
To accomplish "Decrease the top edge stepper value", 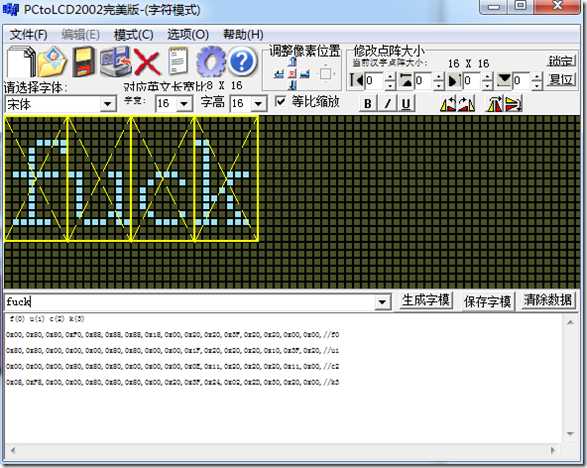I will pyautogui.click(x=439, y=85).
